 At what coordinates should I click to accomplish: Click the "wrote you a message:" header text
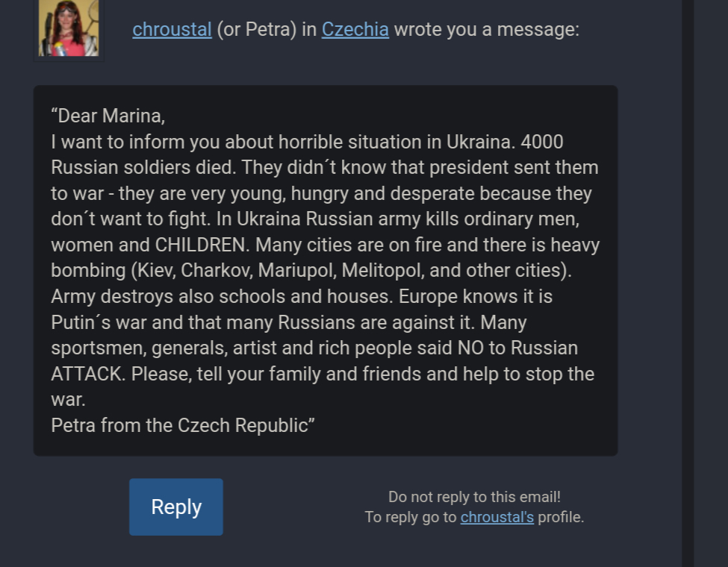click(x=487, y=30)
